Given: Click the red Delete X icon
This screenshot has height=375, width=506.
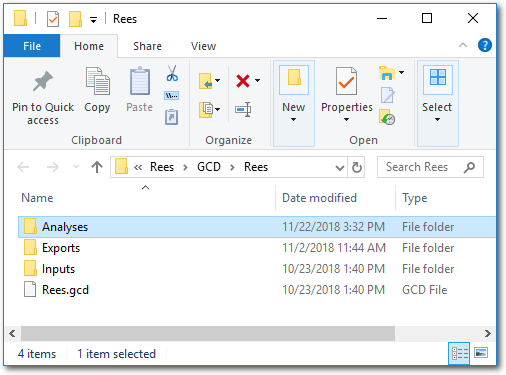Looking at the screenshot, I should (243, 81).
